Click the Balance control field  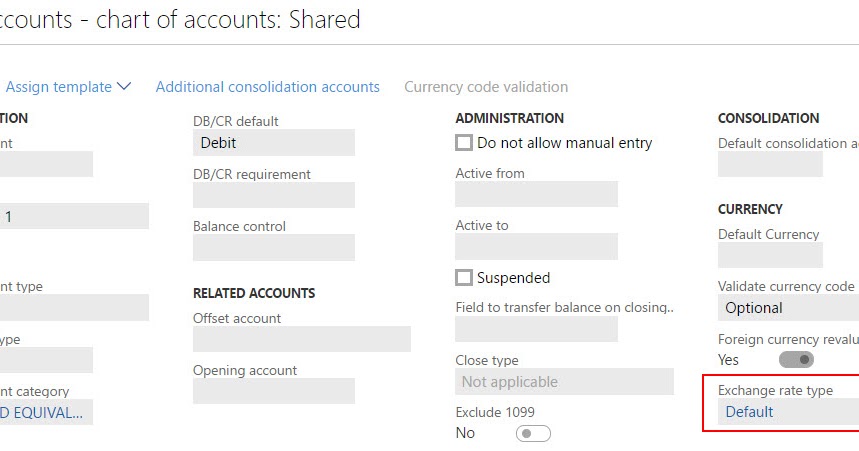[x=273, y=247]
